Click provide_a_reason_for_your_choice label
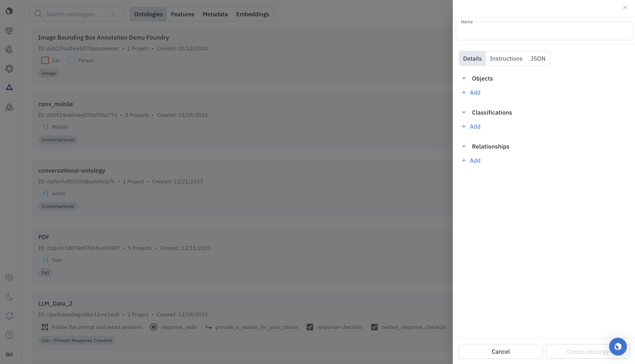The height and width of the screenshot is (364, 635). (257, 327)
